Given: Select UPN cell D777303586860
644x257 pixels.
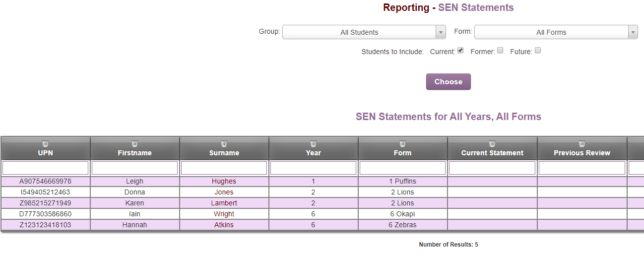Looking at the screenshot, I should coord(45,214).
